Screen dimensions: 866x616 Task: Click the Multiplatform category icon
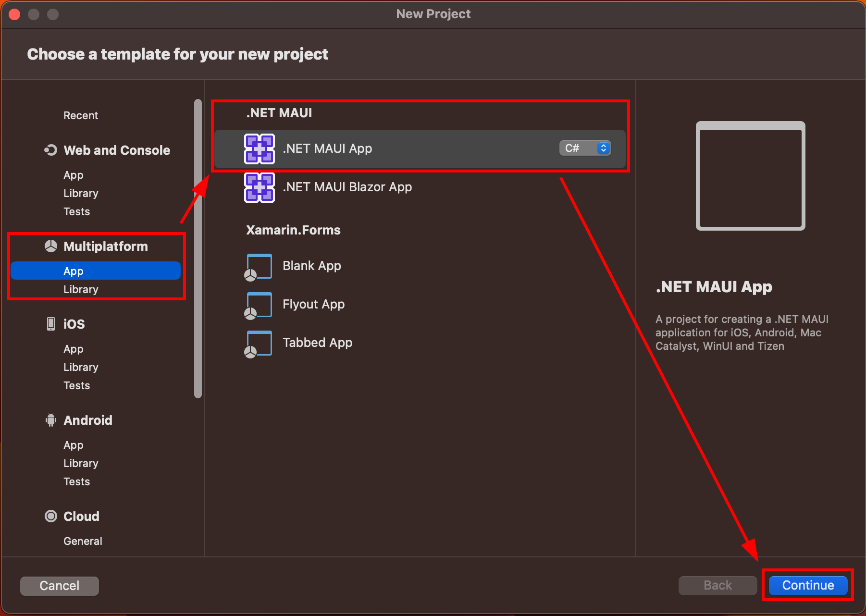tap(51, 246)
